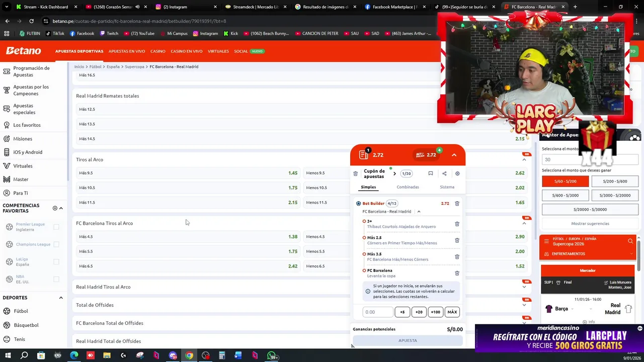
Task: Collapse Bet Builder FC Barcelona - Real Madrid selections
Action: tap(419, 212)
